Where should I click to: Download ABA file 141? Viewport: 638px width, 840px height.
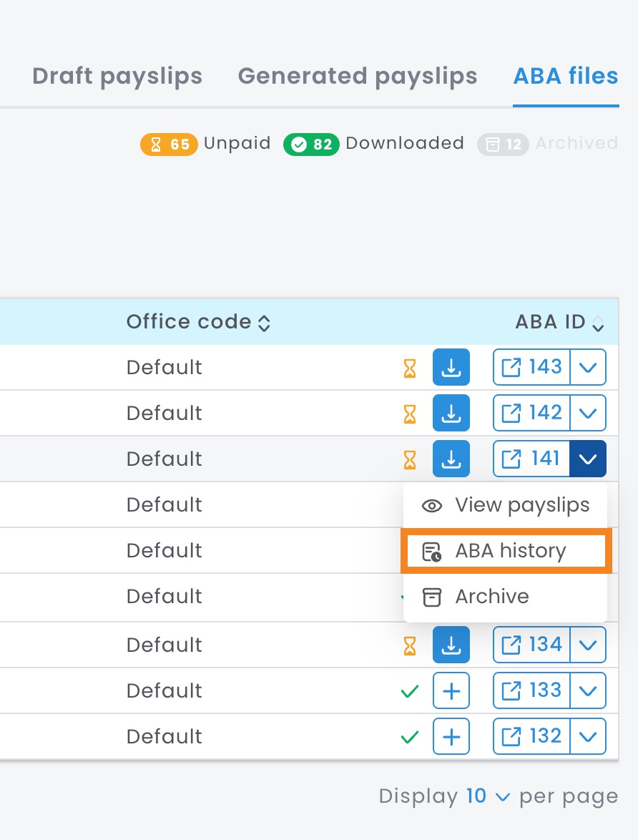click(451, 459)
